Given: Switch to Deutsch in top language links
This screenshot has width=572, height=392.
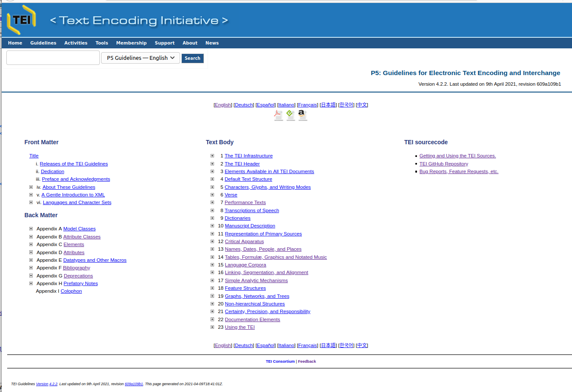Looking at the screenshot, I should [x=244, y=105].
